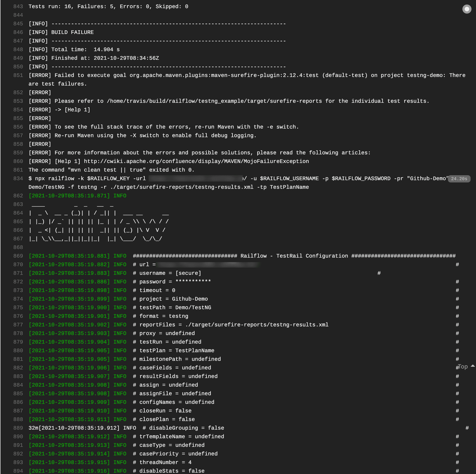The height and width of the screenshot is (474, 476).
Task: Select line number 861
Action: (18, 170)
